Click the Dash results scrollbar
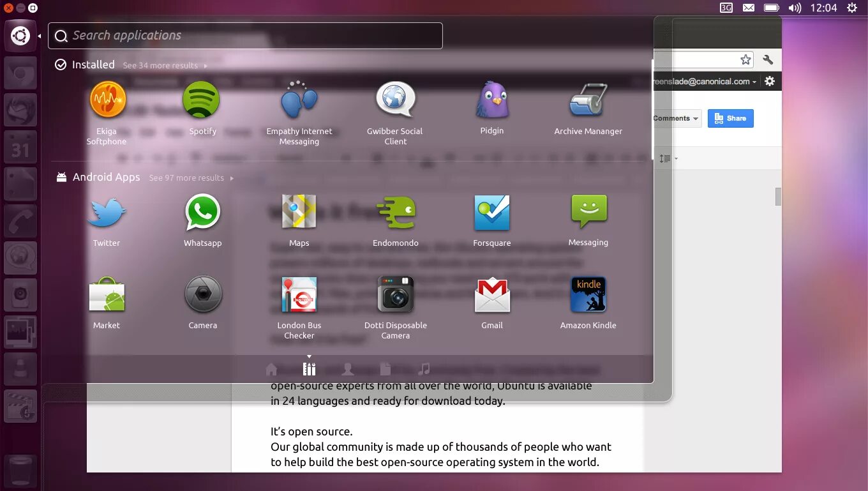The height and width of the screenshot is (491, 868). 652,109
